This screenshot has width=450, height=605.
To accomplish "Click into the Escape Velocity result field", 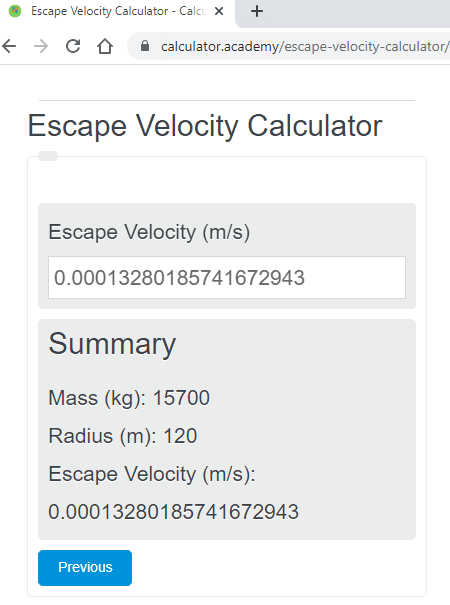I will click(227, 277).
